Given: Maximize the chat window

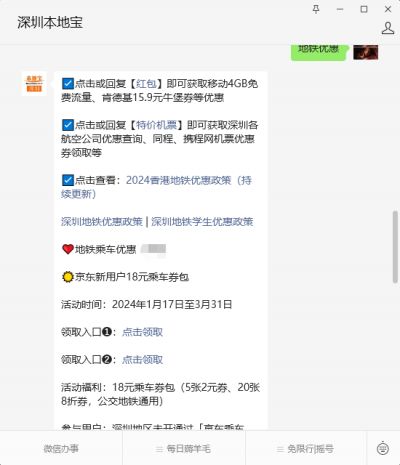Looking at the screenshot, I should 364,9.
